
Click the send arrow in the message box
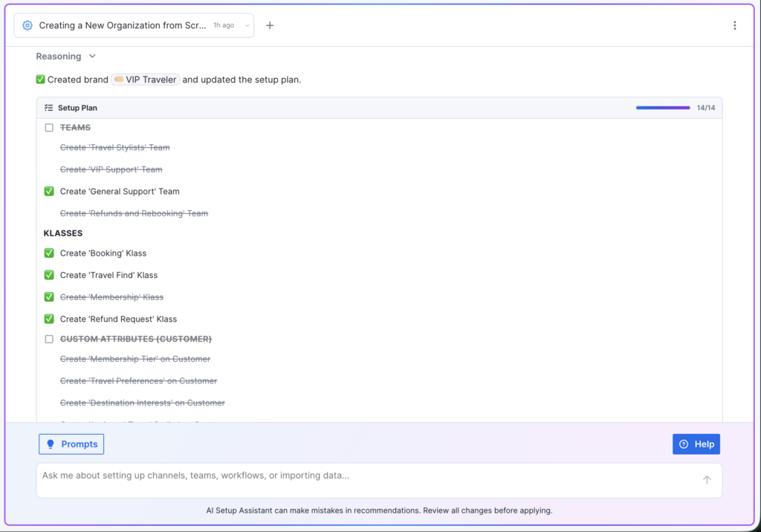pyautogui.click(x=707, y=479)
